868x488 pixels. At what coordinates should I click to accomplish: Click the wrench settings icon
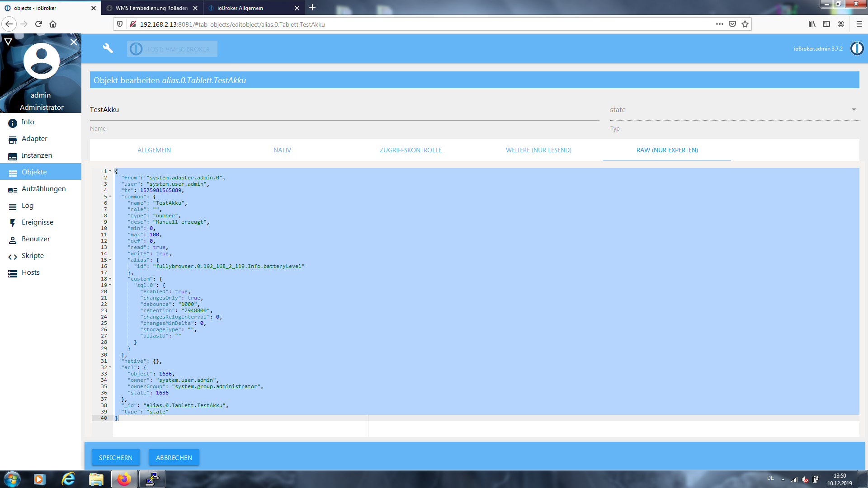click(108, 48)
